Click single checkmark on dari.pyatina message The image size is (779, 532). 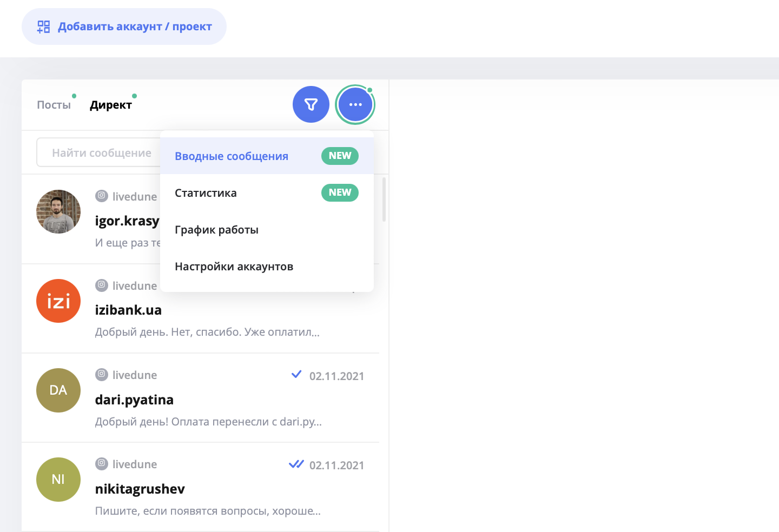(296, 374)
